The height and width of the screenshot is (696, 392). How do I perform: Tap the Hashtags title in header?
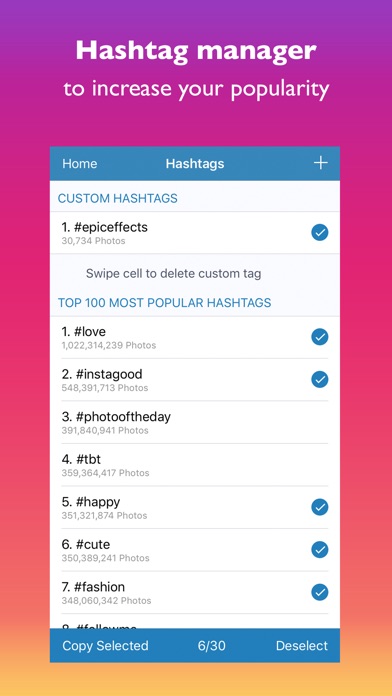pos(195,164)
